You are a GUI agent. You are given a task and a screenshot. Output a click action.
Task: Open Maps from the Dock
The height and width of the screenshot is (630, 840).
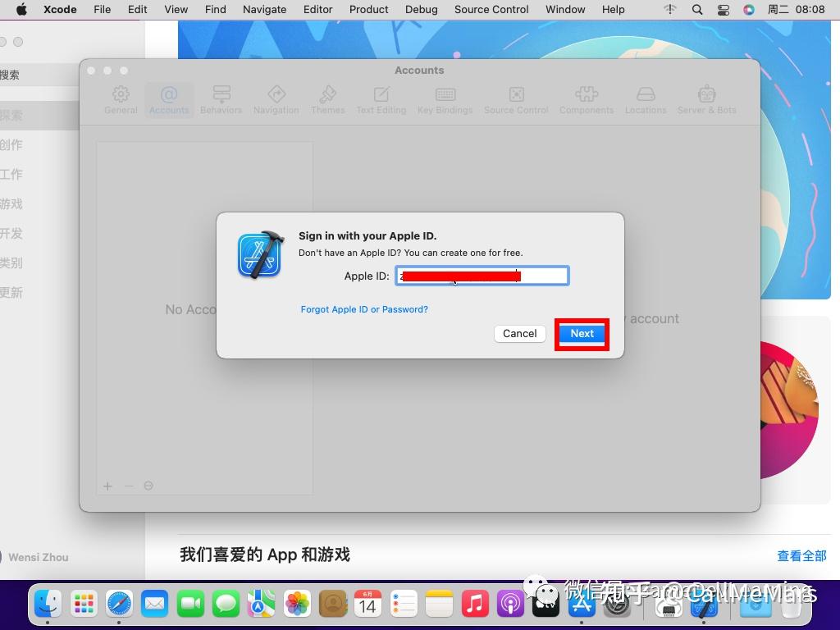tap(261, 604)
